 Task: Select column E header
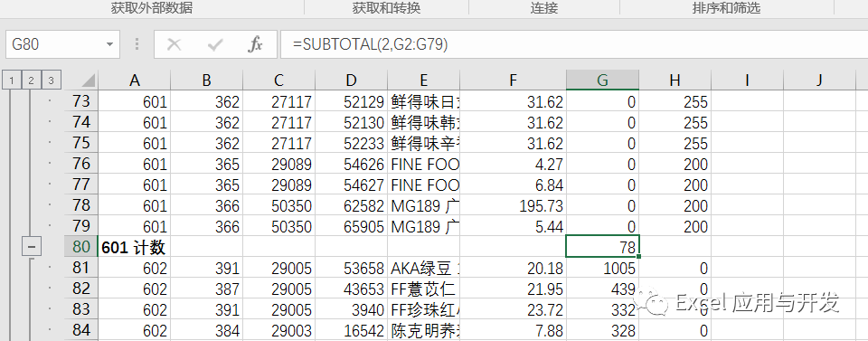click(x=423, y=81)
